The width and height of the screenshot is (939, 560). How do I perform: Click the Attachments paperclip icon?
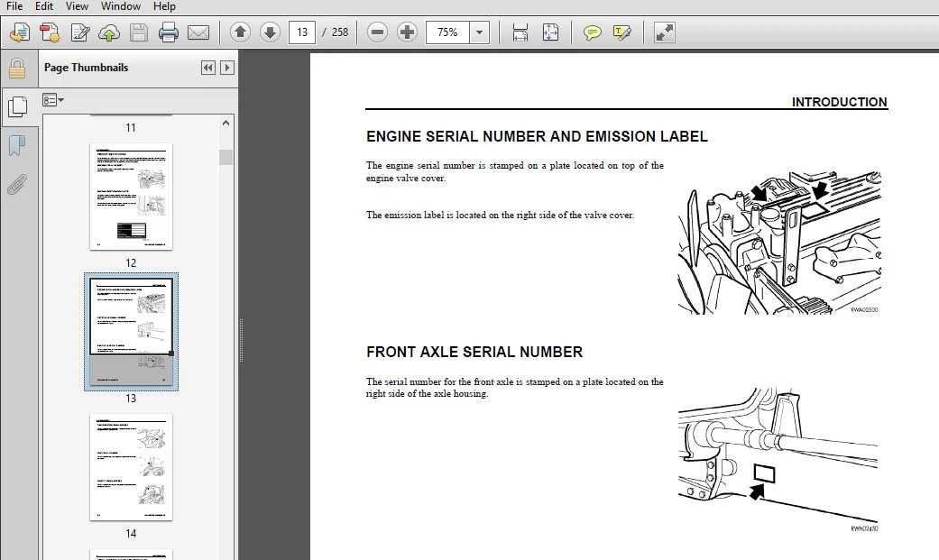coord(17,185)
